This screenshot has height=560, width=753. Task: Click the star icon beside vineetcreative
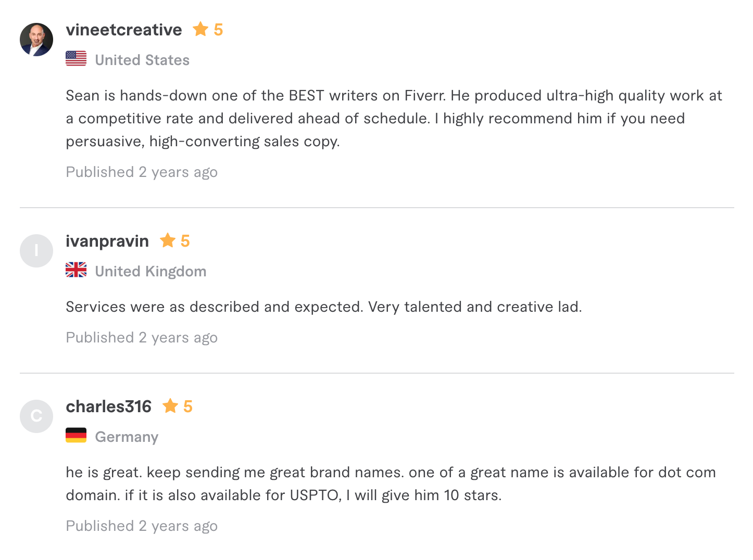pyautogui.click(x=200, y=29)
